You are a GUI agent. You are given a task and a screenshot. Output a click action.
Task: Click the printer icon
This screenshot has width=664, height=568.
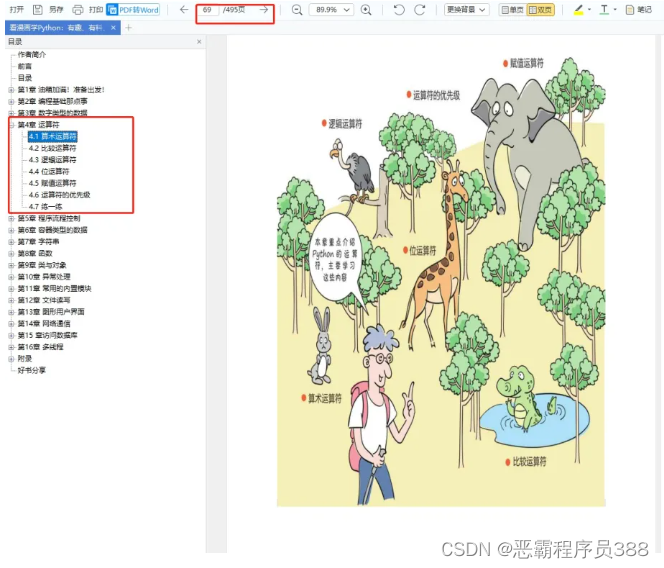pyautogui.click(x=77, y=9)
